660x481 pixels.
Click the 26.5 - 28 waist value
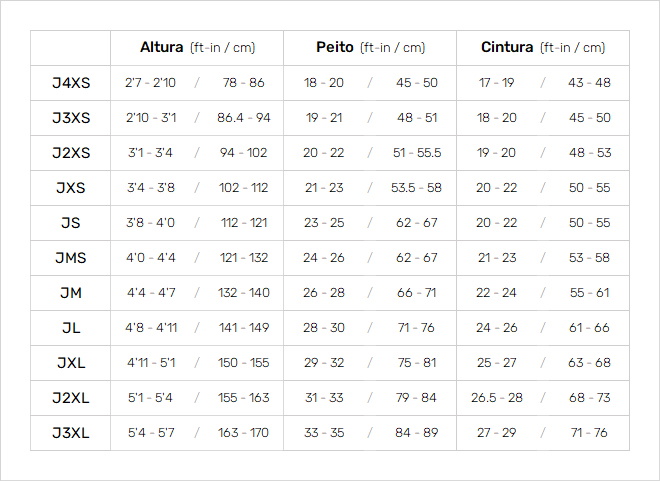[x=497, y=397]
